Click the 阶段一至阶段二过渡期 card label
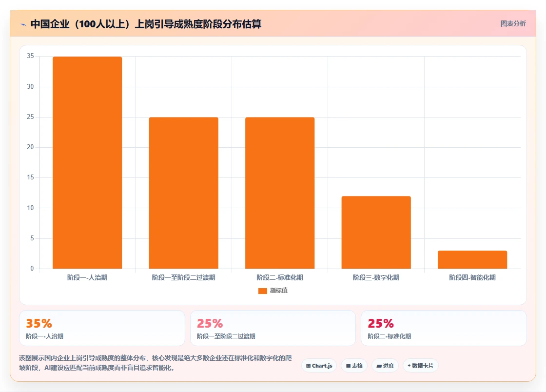 coord(226,336)
